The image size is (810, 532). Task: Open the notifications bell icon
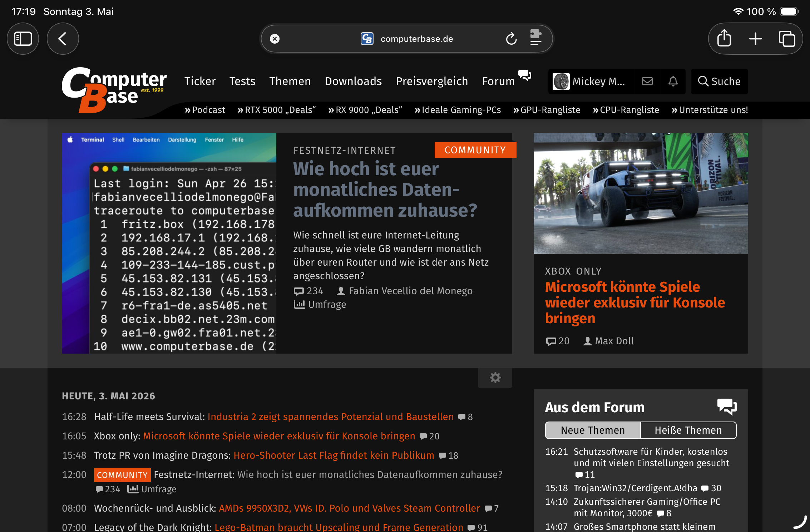[673, 82]
